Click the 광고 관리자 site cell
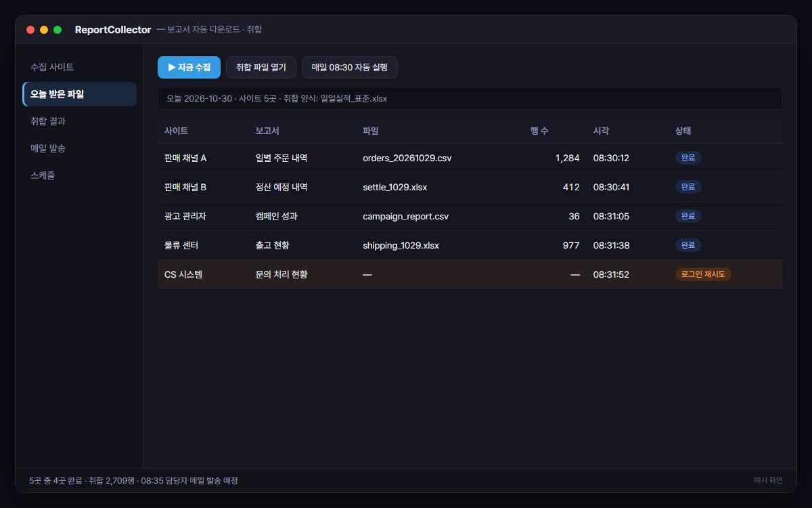 coord(185,216)
